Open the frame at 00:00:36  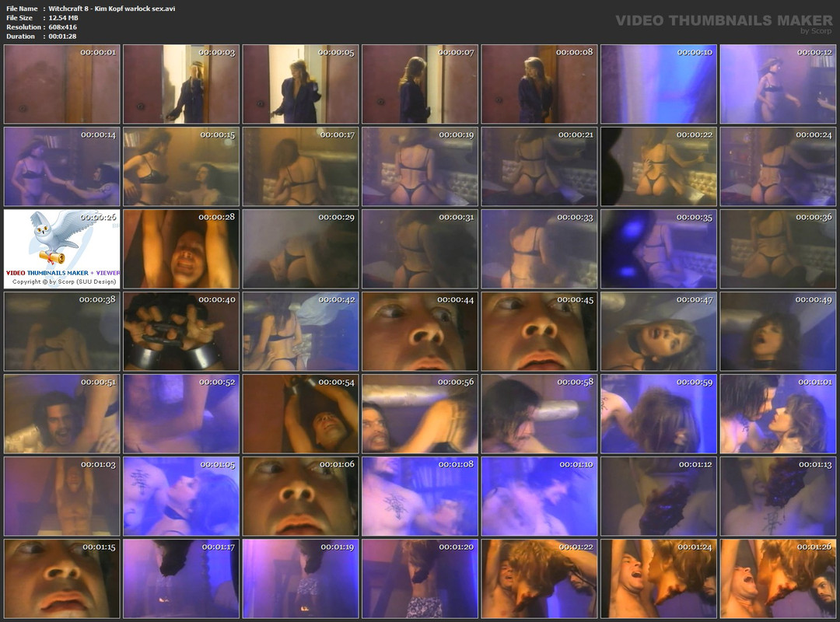(x=778, y=249)
